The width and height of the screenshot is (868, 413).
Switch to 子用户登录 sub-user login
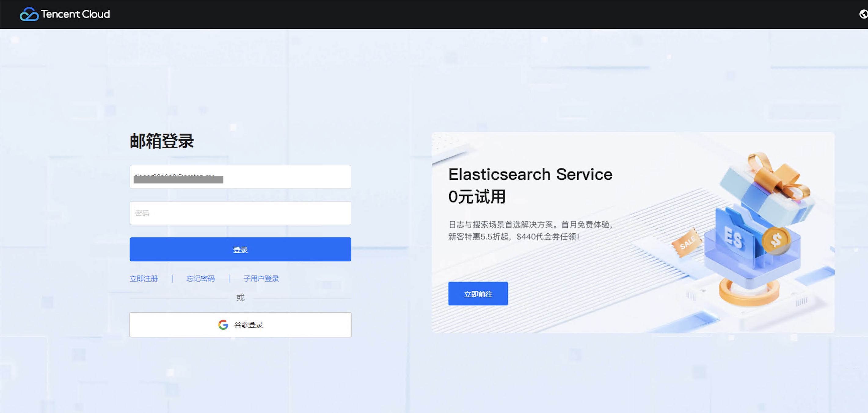(261, 278)
